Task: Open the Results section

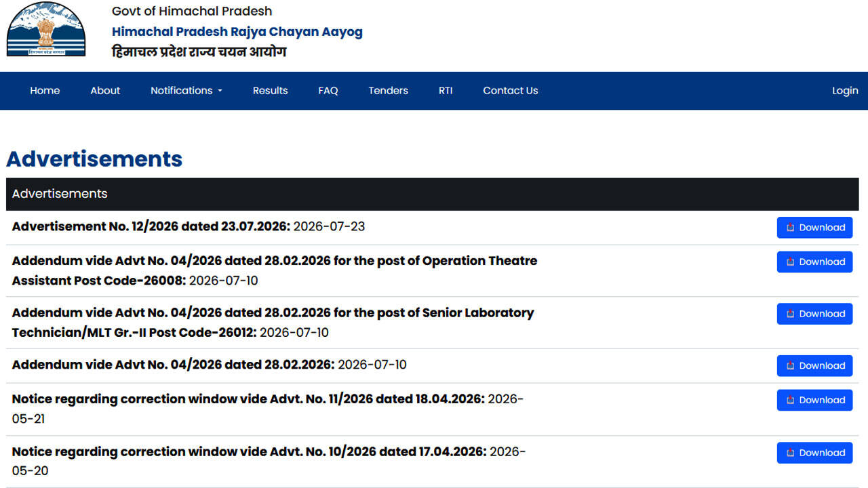Action: (270, 91)
